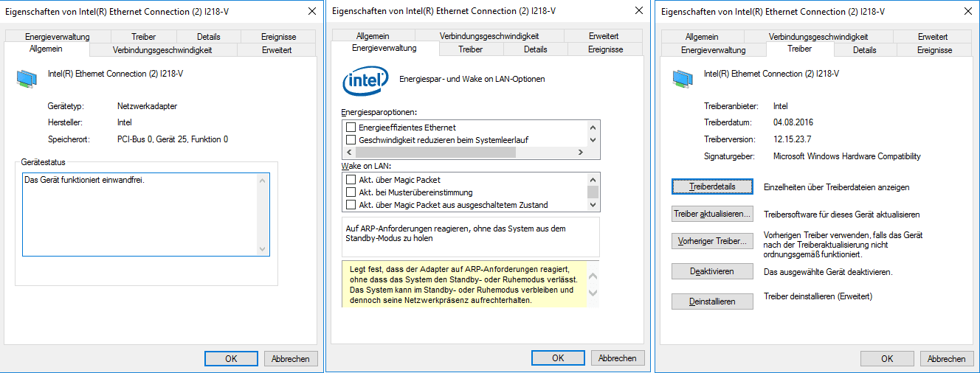Confirm with OK in left window
The height and width of the screenshot is (373, 980).
231,359
